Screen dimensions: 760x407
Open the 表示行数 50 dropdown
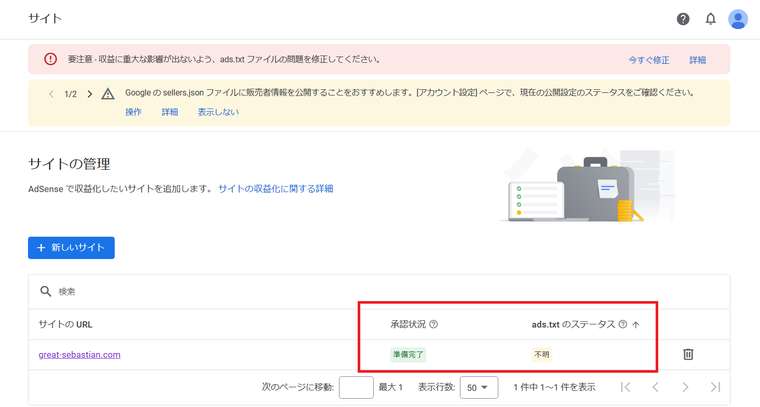click(x=478, y=387)
